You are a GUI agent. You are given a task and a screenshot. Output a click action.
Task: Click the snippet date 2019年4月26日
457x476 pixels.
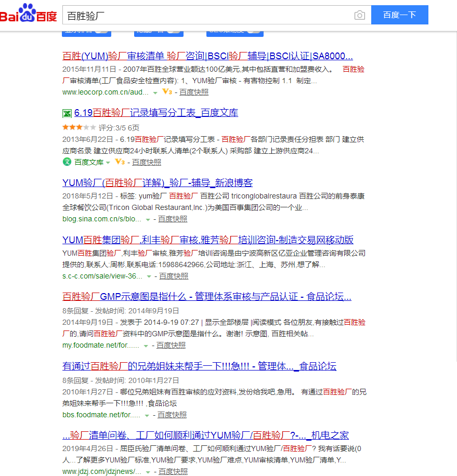tap(87, 448)
